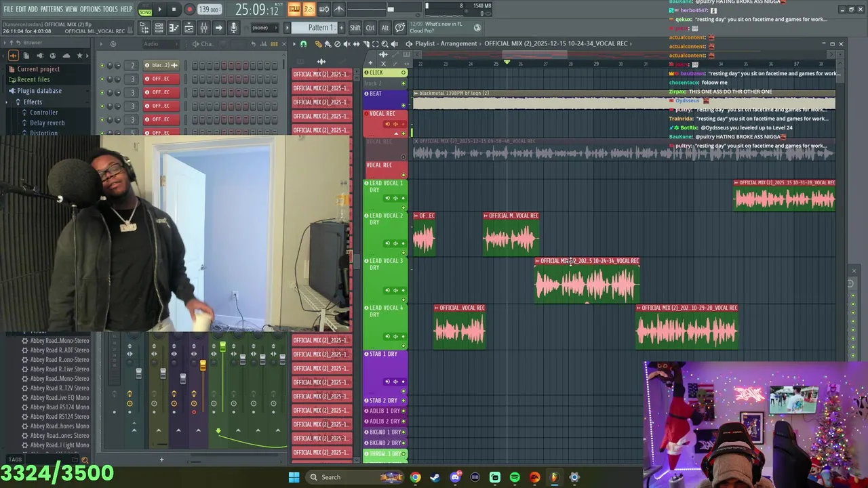
Task: Open the playlist options menu arrow
Action: [294, 44]
